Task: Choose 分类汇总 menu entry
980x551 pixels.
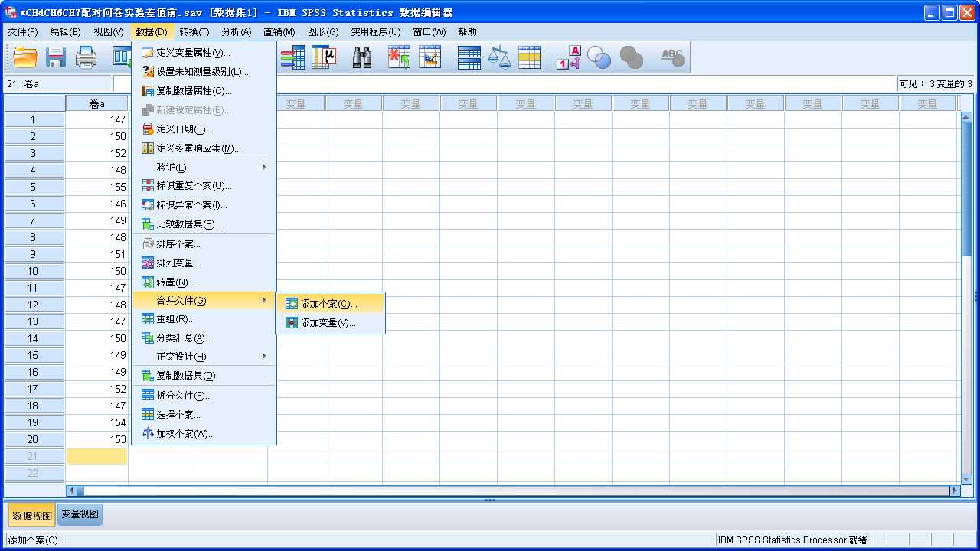Action: (x=204, y=338)
